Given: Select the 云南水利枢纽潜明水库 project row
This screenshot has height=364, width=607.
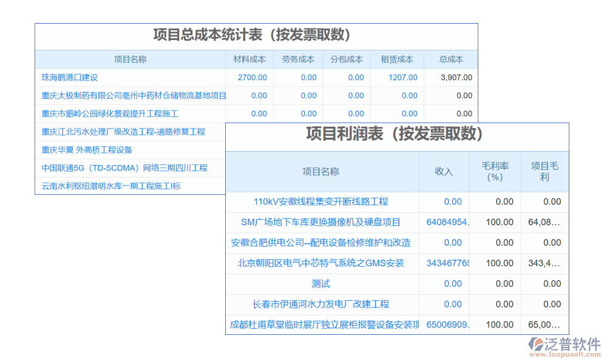Looking at the screenshot, I should (x=111, y=186).
